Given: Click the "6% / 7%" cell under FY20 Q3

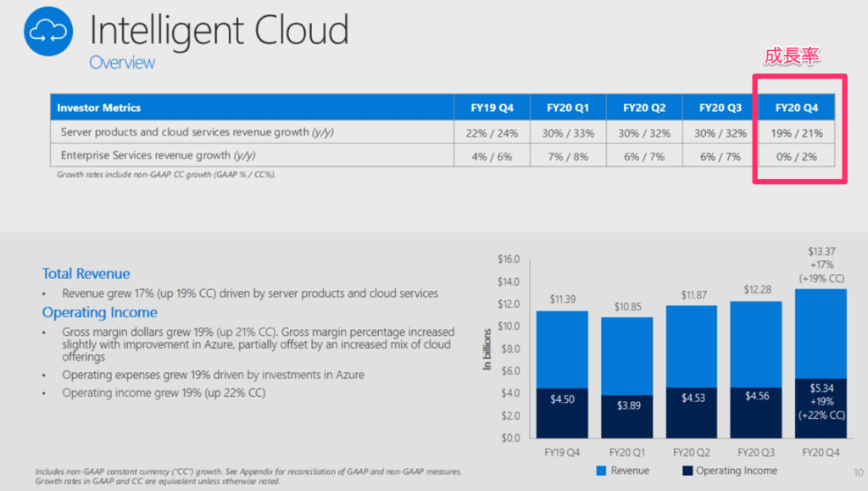Looking at the screenshot, I should pos(721,157).
